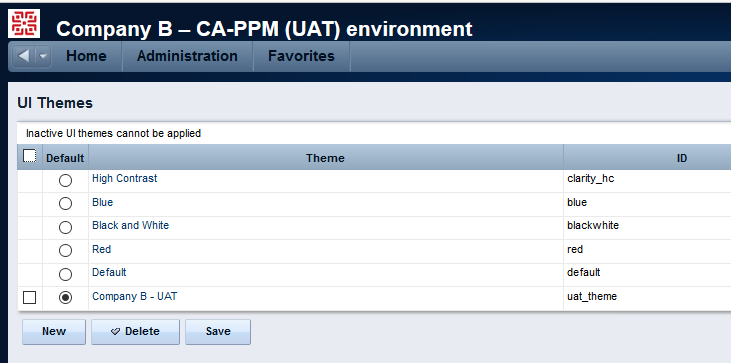
Task: Choose Black and White default radio button
Action: (x=65, y=227)
